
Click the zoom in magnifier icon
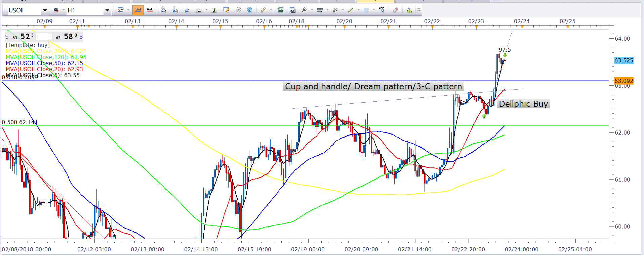(x=163, y=10)
